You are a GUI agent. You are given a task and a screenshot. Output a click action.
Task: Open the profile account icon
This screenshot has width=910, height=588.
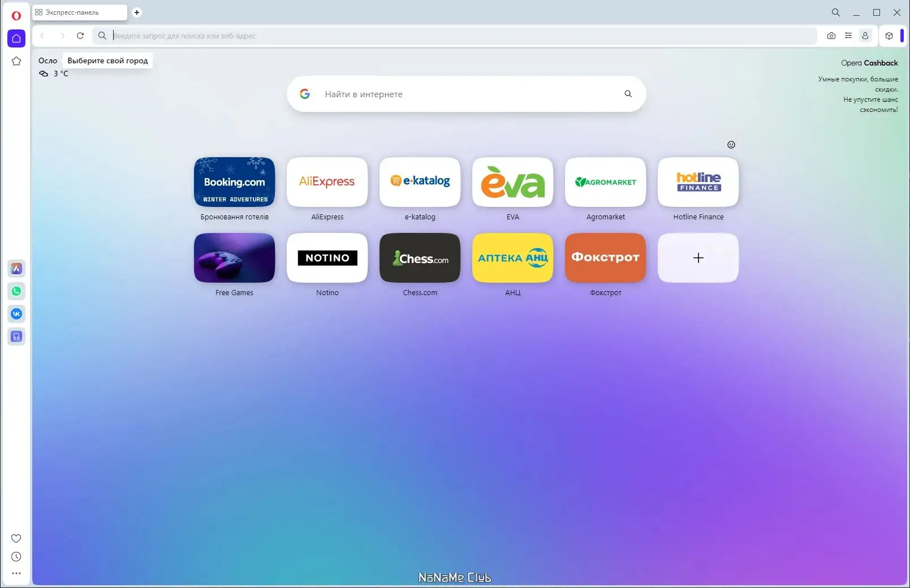tap(865, 36)
